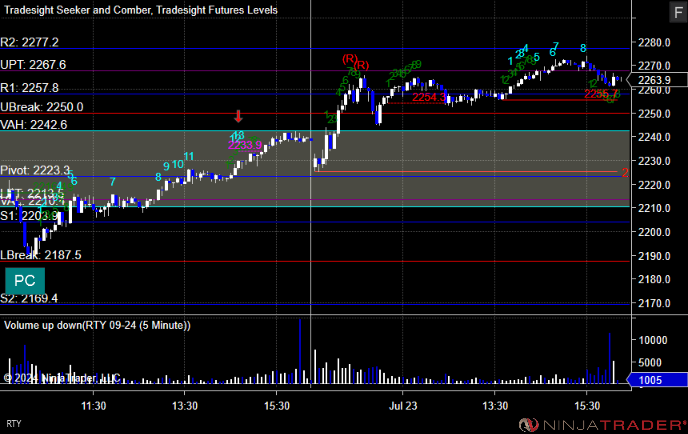
Task: Click the red 2254.3 price annotation
Action: [429, 97]
